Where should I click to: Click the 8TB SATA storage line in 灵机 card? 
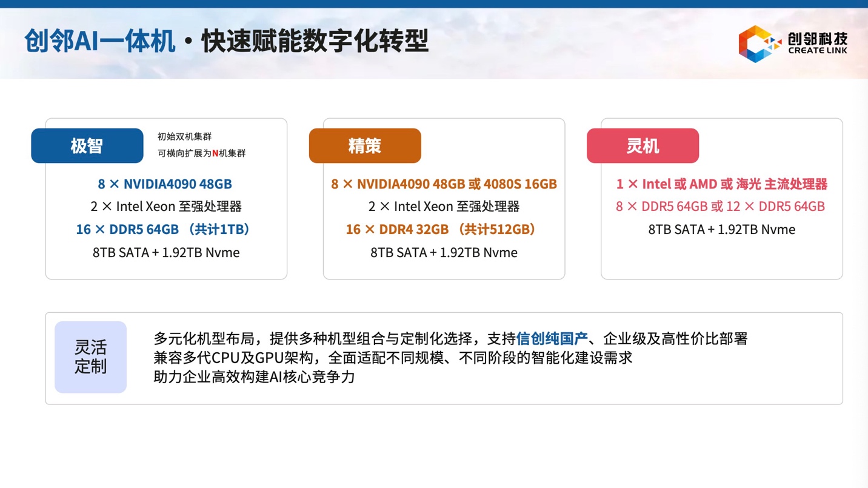[722, 229]
